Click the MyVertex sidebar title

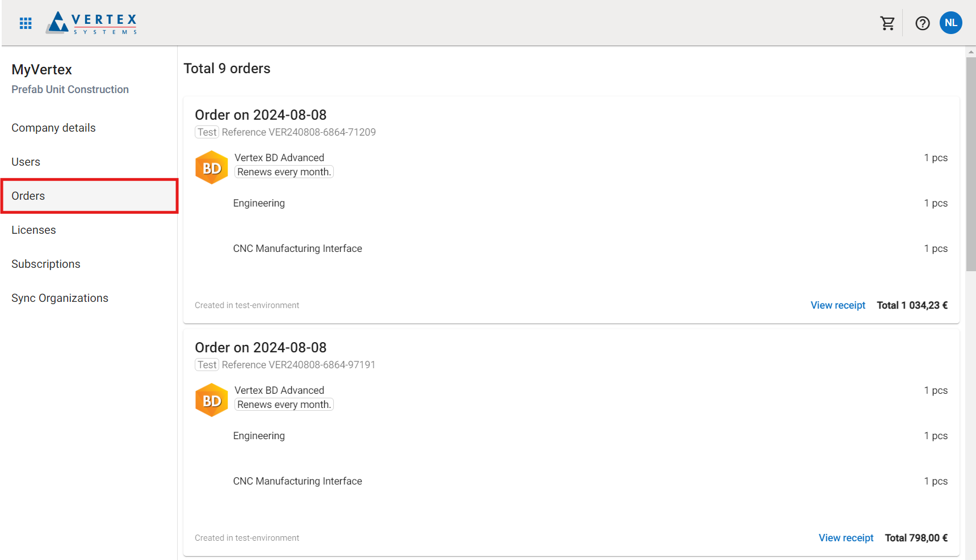click(x=42, y=70)
